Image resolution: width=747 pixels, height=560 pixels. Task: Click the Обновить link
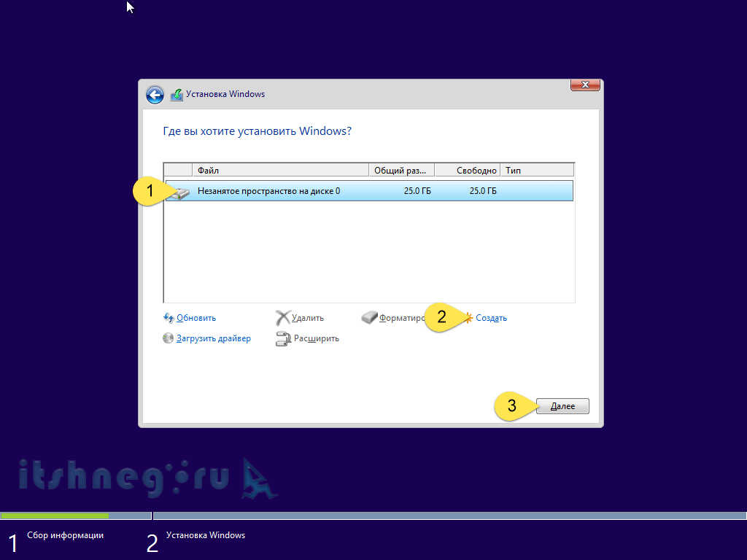(196, 318)
